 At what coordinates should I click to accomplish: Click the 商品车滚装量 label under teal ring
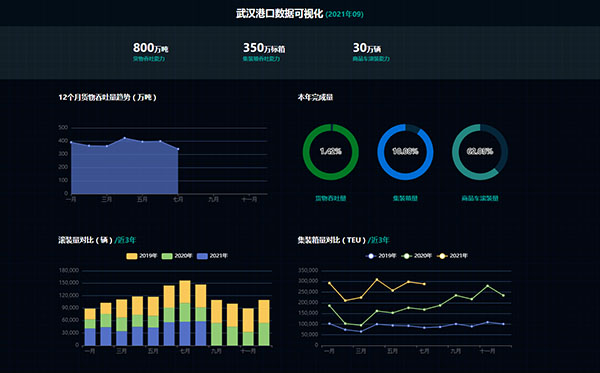[x=480, y=198]
